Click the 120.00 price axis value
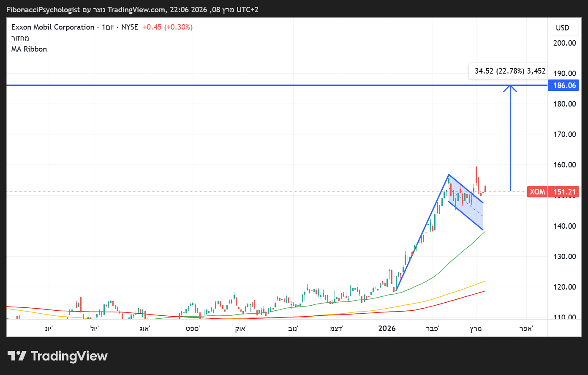The height and width of the screenshot is (375, 588). point(565,287)
